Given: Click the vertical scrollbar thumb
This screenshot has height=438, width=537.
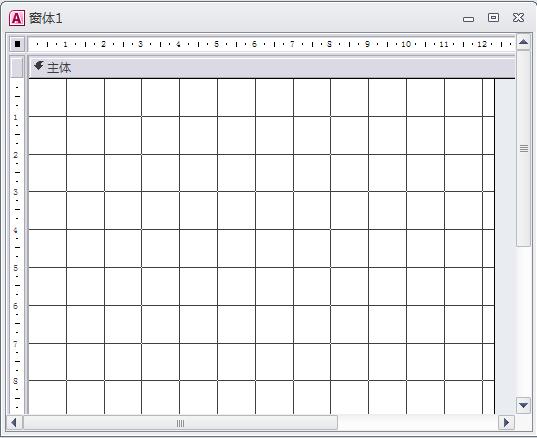Looking at the screenshot, I should pyautogui.click(x=523, y=148).
